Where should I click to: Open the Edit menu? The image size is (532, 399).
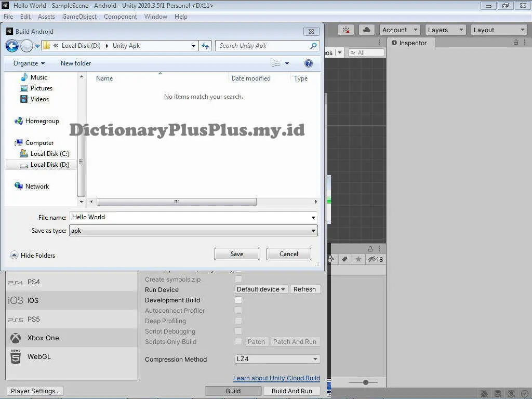point(25,17)
